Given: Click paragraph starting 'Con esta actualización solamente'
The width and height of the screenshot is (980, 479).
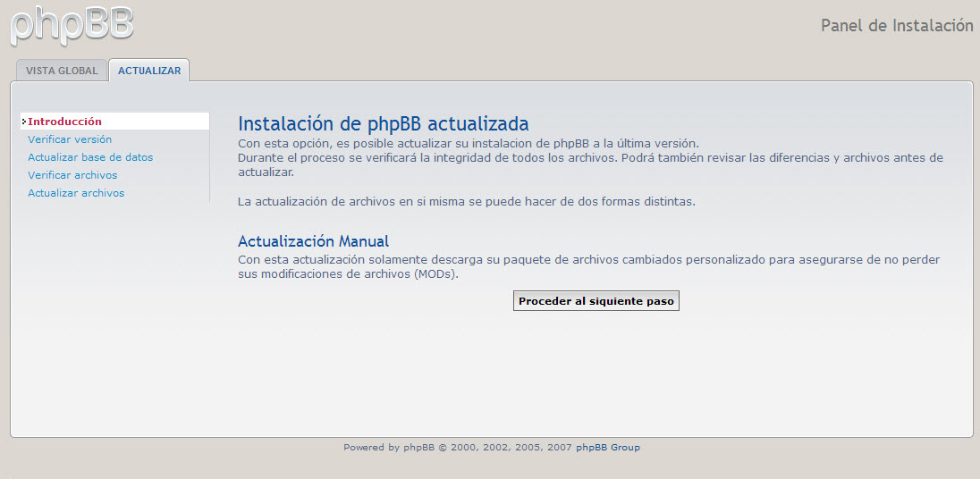Looking at the screenshot, I should [588, 266].
